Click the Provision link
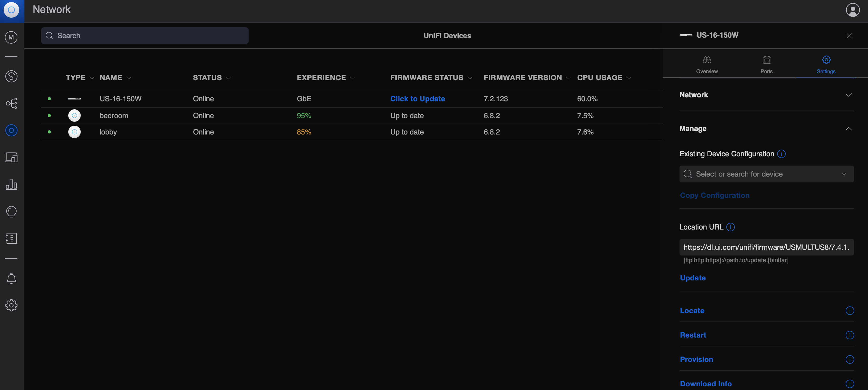The image size is (868, 390). (x=696, y=360)
